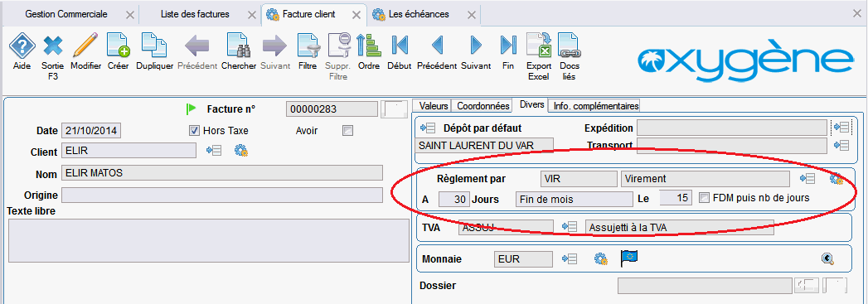Image resolution: width=868 pixels, height=304 pixels.
Task: Open the Filtre tool
Action: tap(308, 45)
